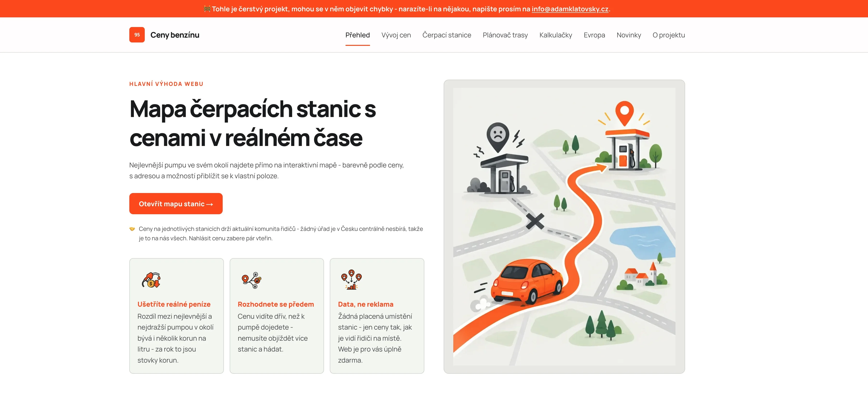Click the note starting Ceny na jednotlivých stanicích
The width and height of the screenshot is (868, 400).
(281, 234)
